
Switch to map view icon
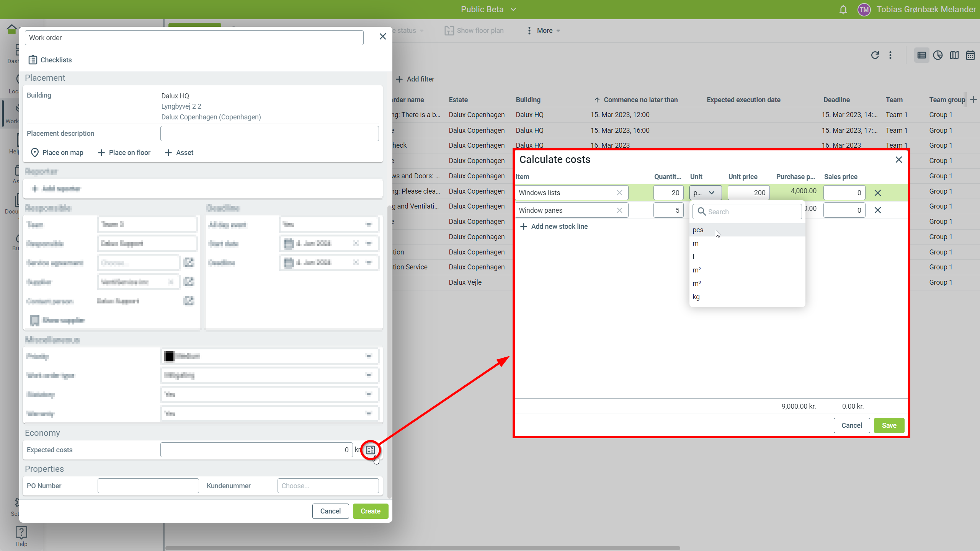(954, 55)
